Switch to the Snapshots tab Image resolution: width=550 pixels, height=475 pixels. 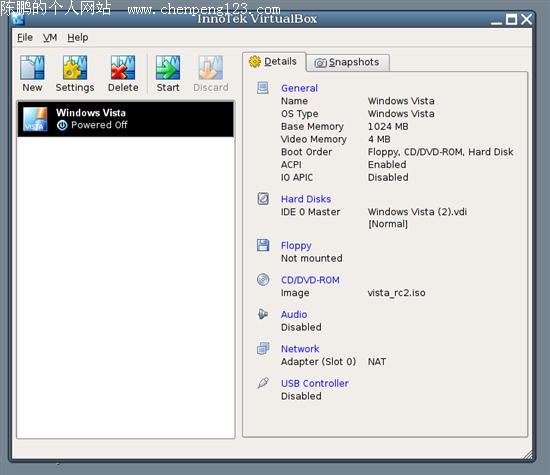[x=348, y=63]
